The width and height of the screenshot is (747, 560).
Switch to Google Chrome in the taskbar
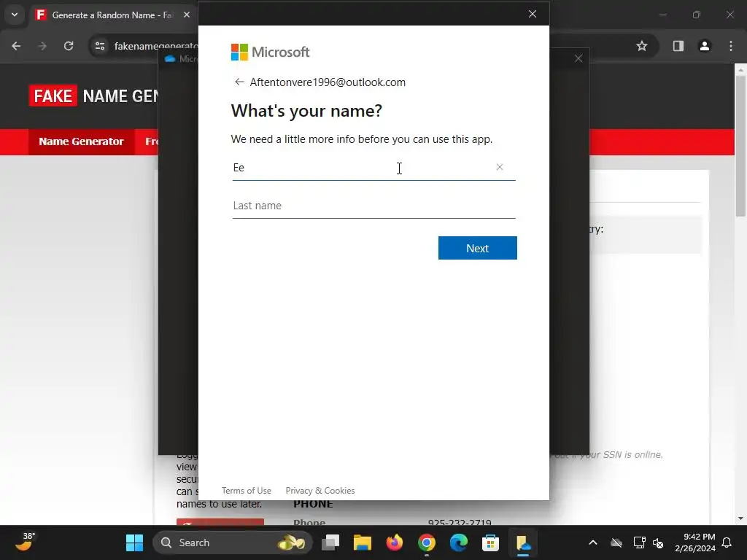point(427,542)
